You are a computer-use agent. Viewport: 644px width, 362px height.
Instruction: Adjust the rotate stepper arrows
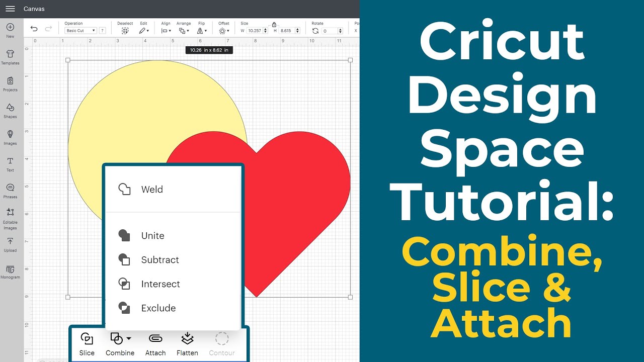click(x=340, y=31)
